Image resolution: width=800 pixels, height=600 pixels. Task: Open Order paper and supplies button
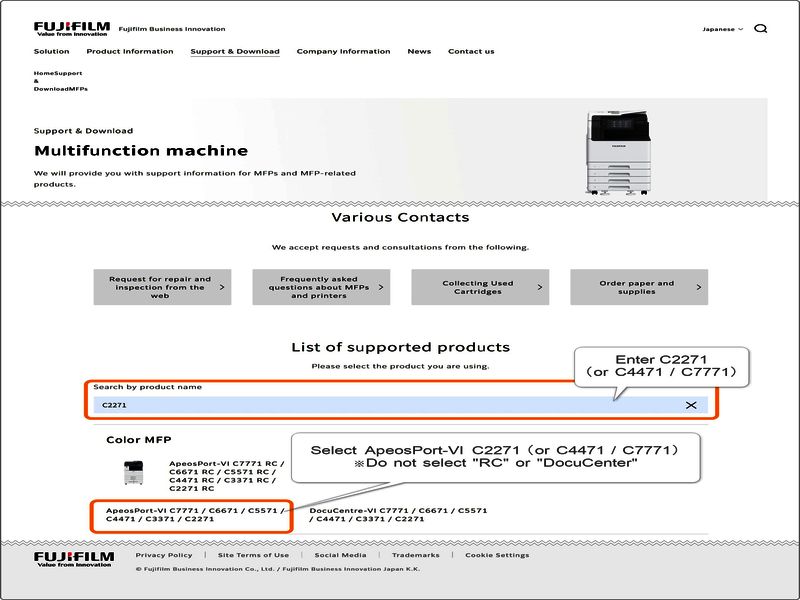[x=639, y=287]
